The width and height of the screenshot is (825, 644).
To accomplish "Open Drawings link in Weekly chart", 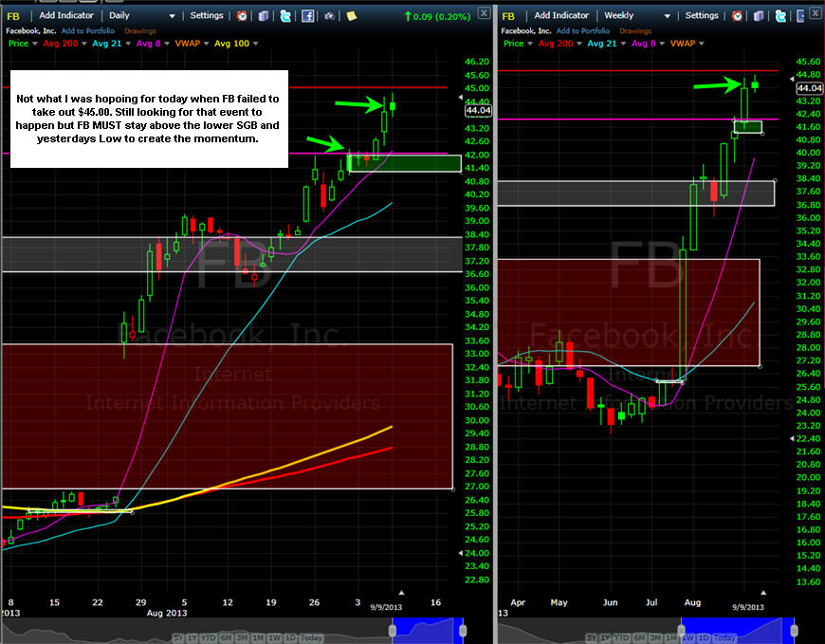I will coord(635,30).
